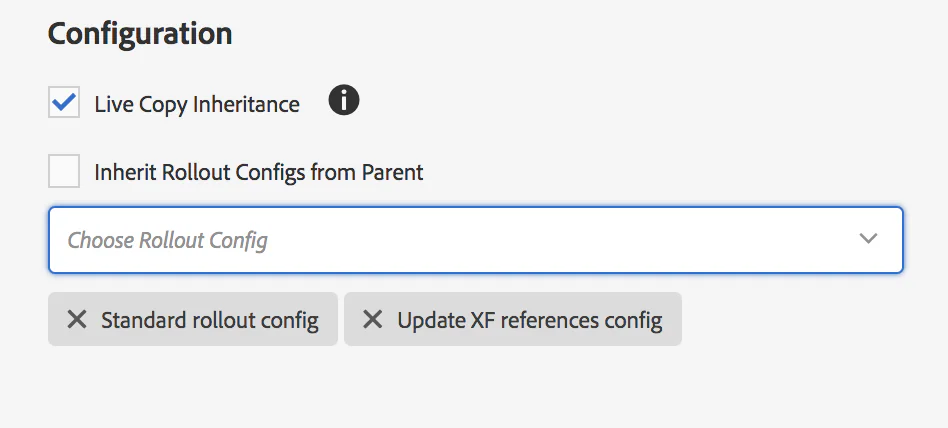Click the Inherit Rollout Configs from Parent label
The image size is (948, 428).
(259, 172)
